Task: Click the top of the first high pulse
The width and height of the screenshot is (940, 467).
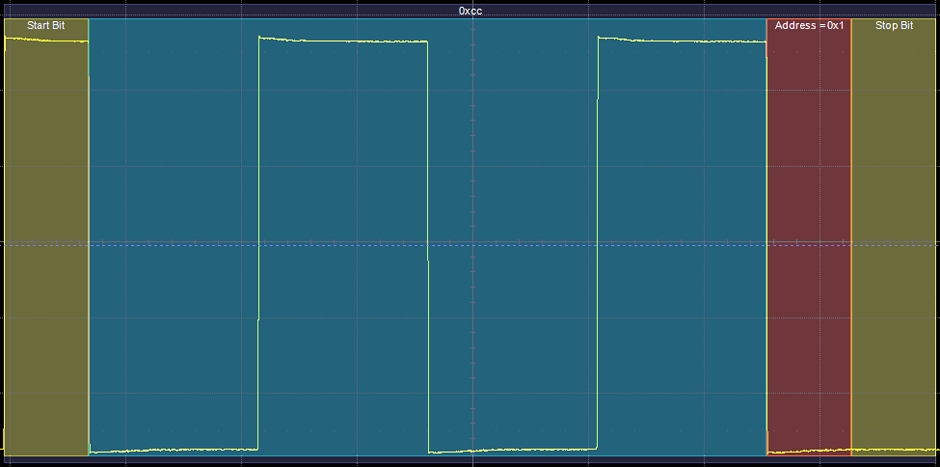Action: pyautogui.click(x=343, y=41)
